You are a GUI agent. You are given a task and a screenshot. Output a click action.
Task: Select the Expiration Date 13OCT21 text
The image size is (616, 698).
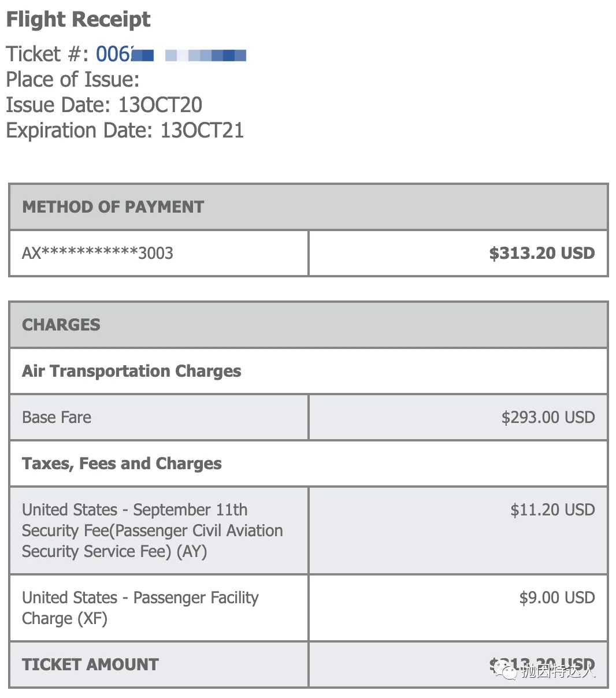(x=125, y=131)
